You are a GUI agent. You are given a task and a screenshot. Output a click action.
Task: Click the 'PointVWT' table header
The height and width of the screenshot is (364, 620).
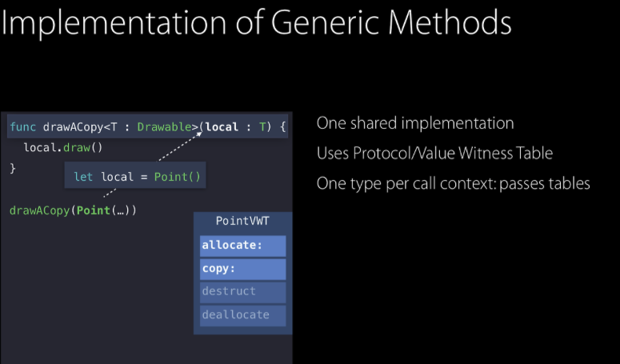point(242,221)
